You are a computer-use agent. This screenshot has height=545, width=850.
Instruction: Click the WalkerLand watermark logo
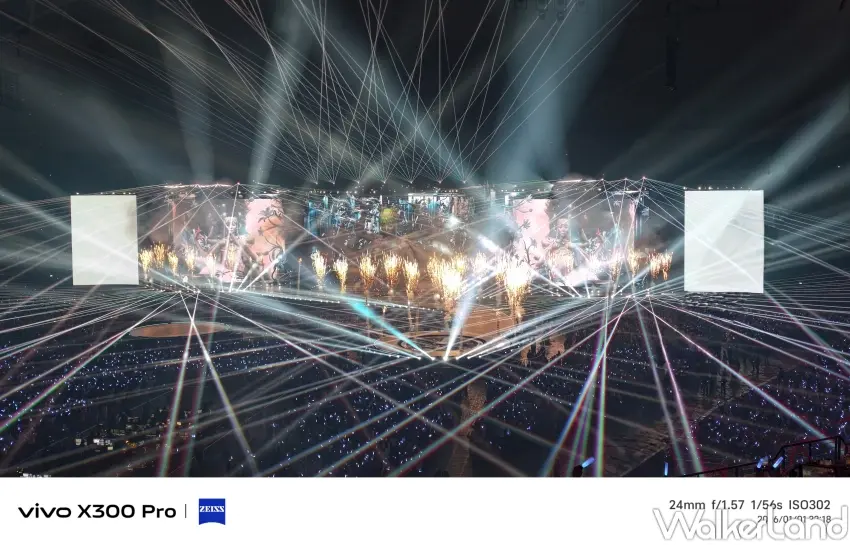(x=751, y=524)
